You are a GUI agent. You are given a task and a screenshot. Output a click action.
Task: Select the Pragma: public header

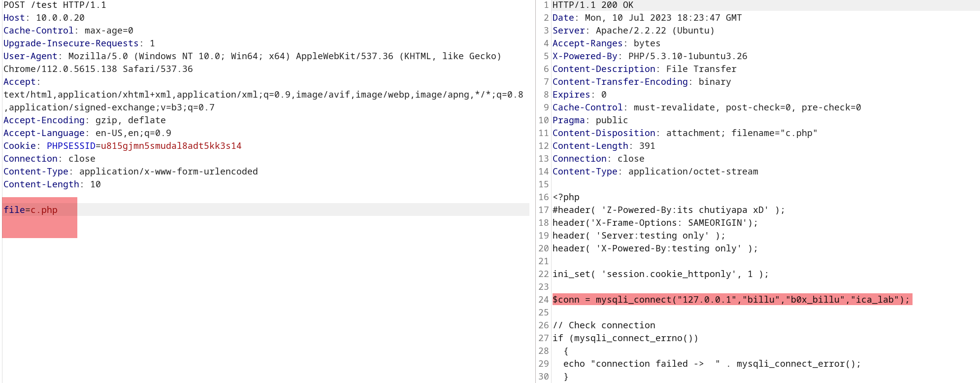[x=590, y=120]
